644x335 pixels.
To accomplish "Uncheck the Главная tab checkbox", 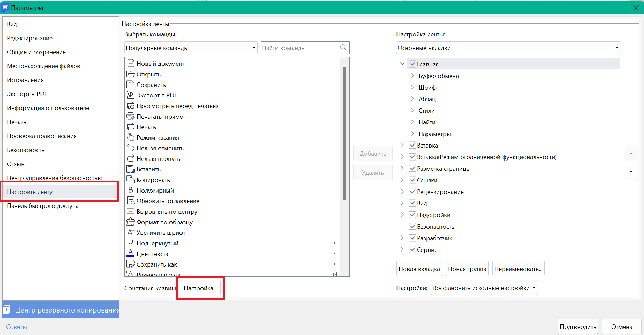I will [413, 64].
